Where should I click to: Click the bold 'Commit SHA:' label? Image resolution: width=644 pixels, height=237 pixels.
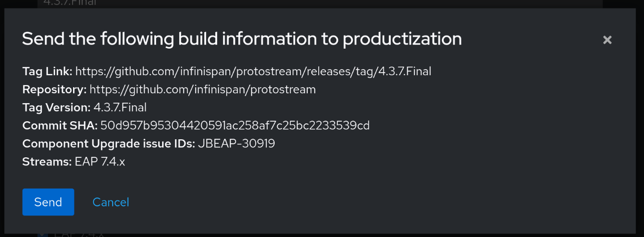pos(60,125)
